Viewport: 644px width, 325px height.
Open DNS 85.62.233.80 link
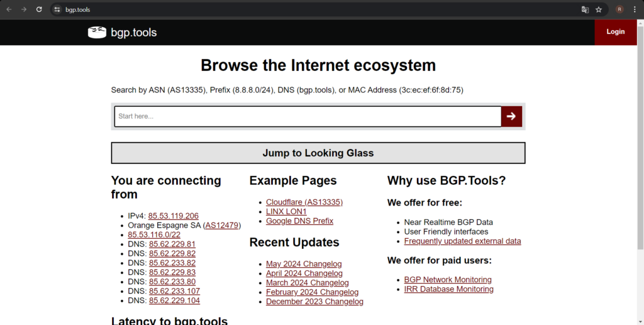172,282
